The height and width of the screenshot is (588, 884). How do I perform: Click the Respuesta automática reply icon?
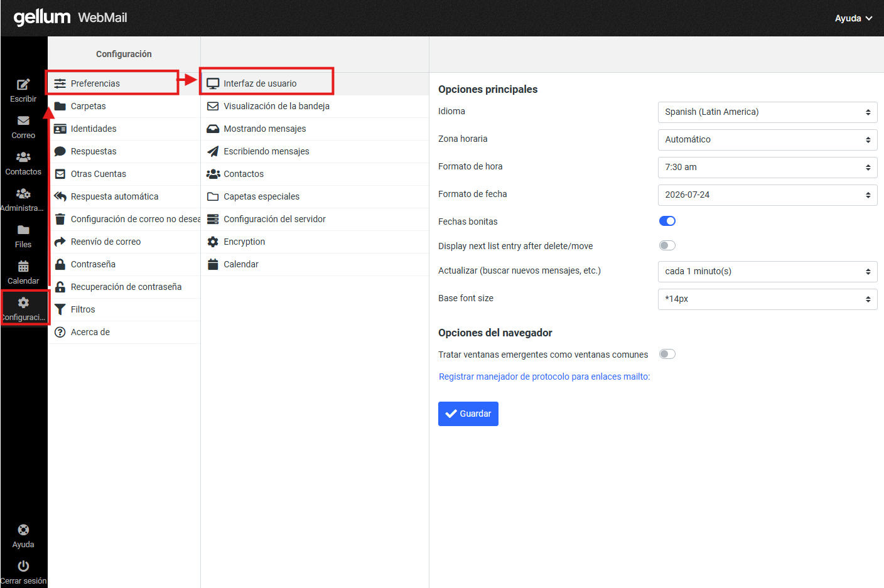pos(60,196)
